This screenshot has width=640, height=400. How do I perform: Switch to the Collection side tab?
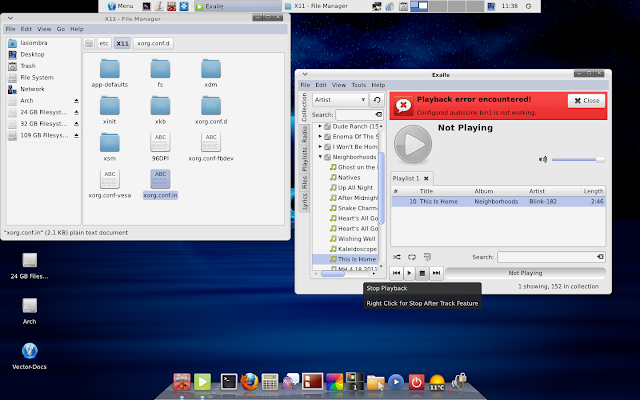[304, 107]
